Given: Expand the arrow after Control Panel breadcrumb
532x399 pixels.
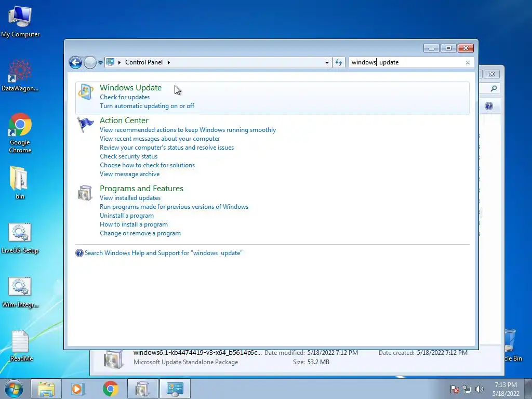Looking at the screenshot, I should click(x=169, y=62).
